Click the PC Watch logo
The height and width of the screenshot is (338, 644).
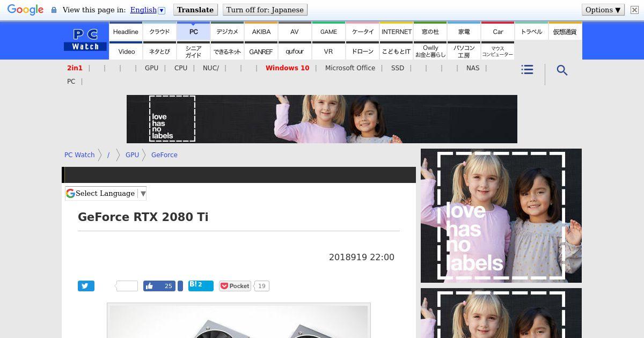[85, 40]
